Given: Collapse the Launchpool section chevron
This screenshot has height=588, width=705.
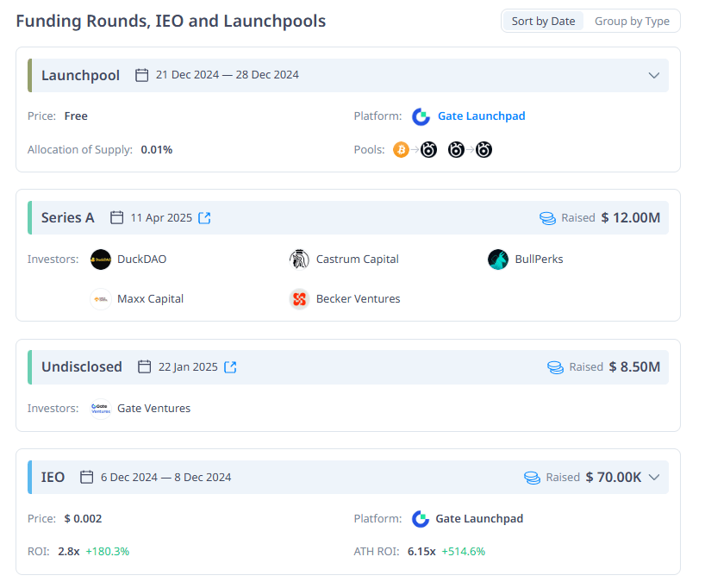Looking at the screenshot, I should pos(654,75).
